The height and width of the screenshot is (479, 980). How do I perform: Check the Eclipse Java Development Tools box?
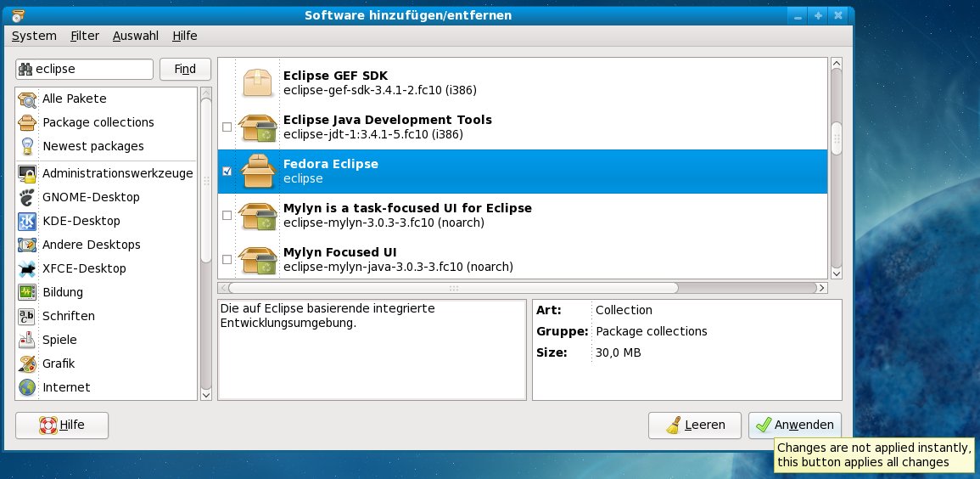click(x=227, y=127)
